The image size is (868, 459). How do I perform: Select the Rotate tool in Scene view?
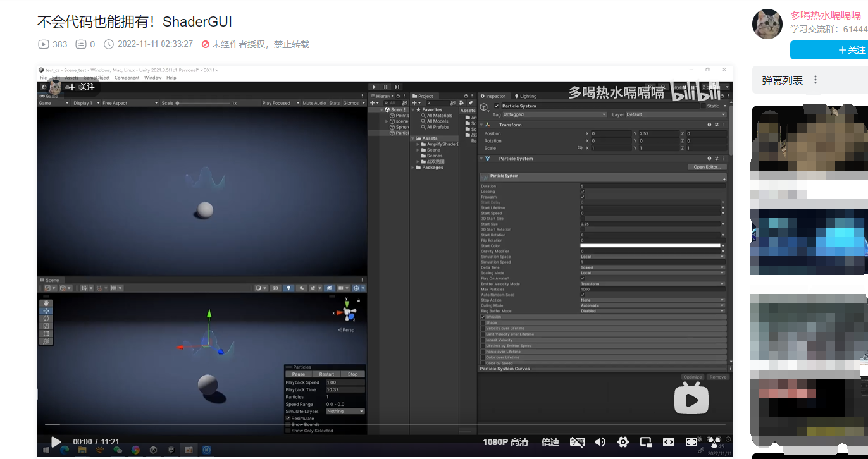click(x=46, y=317)
